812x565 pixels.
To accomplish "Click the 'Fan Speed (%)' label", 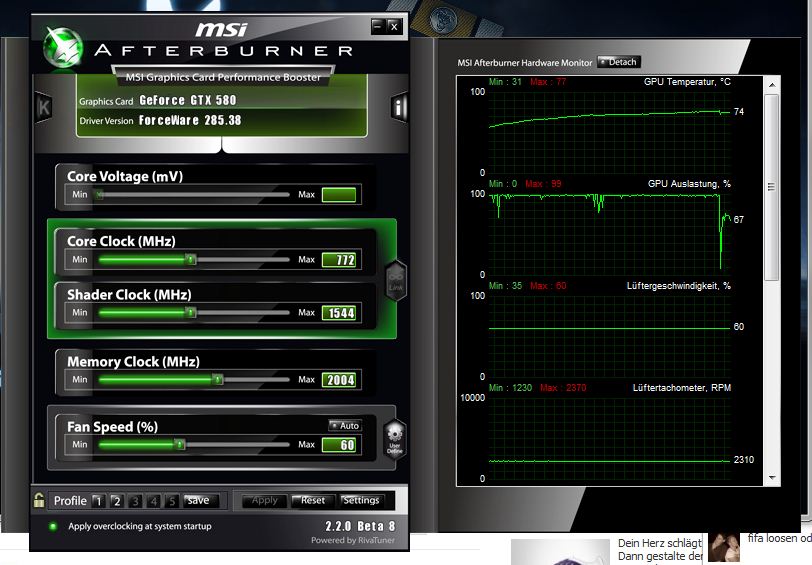I will click(112, 427).
